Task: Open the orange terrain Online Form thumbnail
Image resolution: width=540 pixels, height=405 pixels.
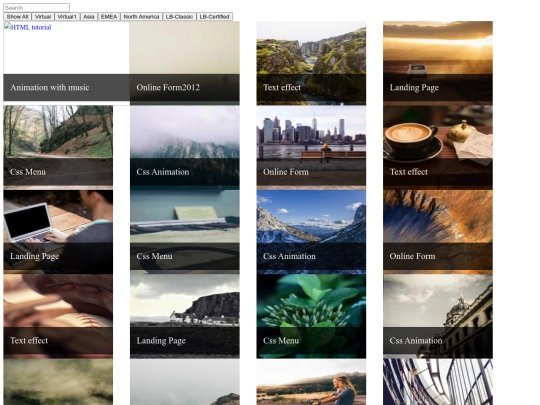Action: click(x=438, y=232)
